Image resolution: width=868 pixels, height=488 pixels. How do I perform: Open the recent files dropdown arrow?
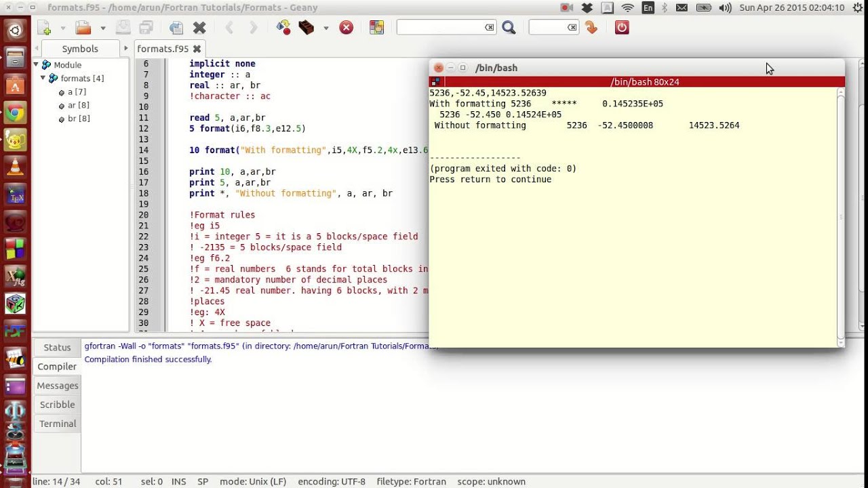point(103,28)
